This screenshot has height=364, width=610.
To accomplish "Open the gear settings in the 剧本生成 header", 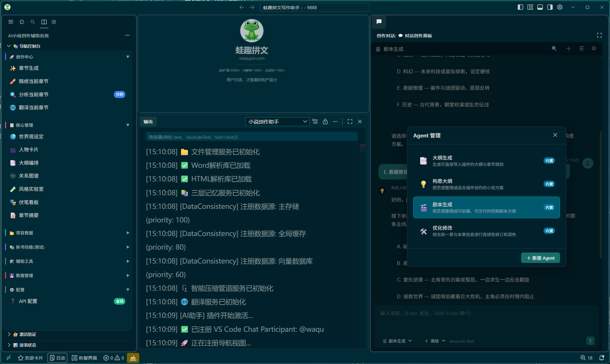I will point(594,49).
